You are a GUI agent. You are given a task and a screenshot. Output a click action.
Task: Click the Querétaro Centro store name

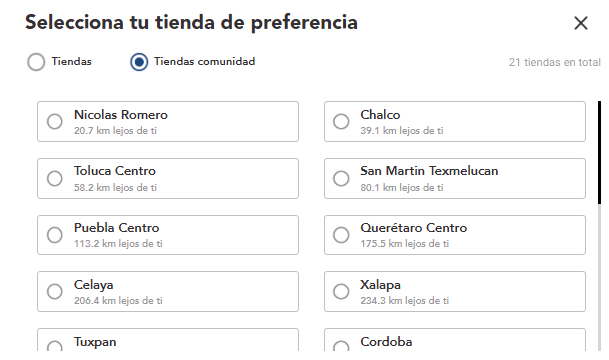(x=414, y=228)
